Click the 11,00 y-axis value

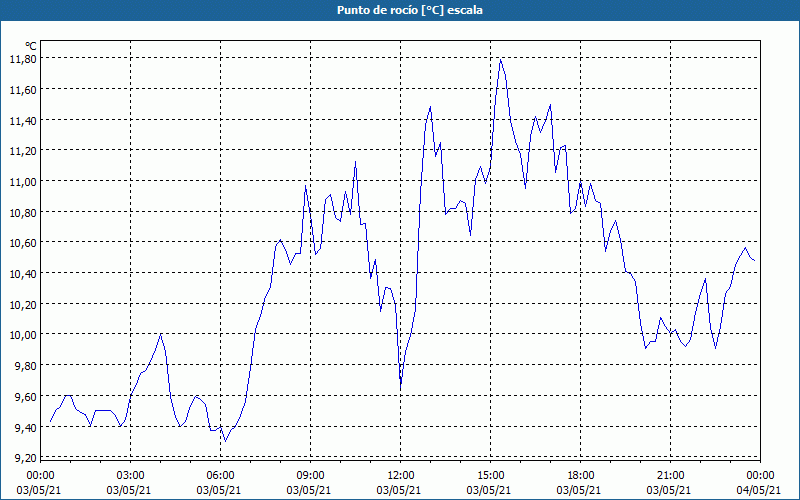[23, 182]
